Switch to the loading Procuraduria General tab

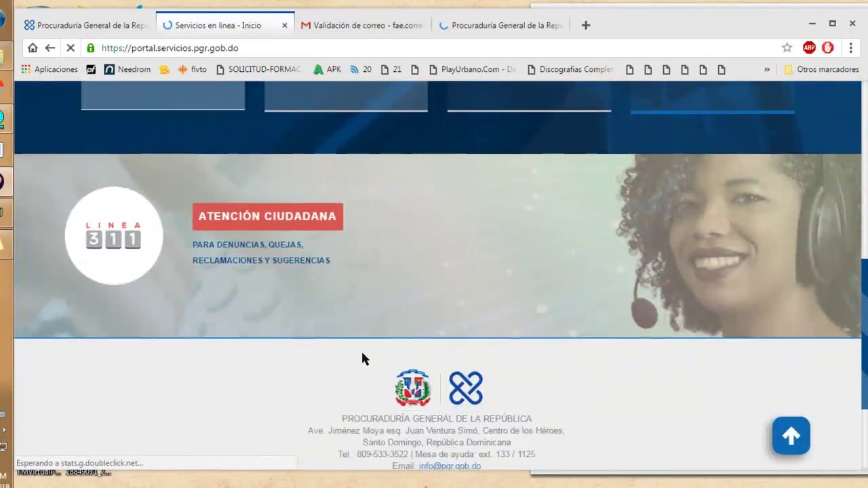[500, 25]
